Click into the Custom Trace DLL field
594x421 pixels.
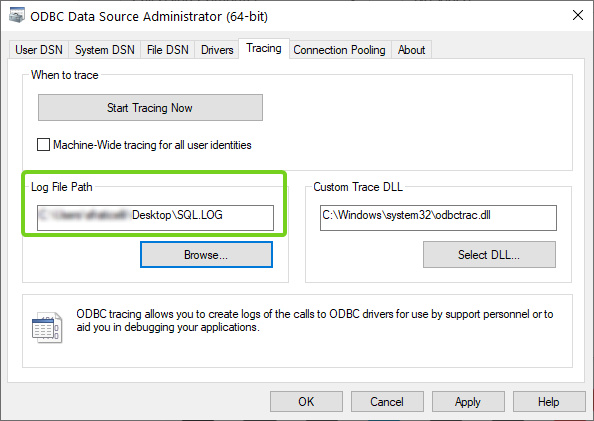(x=438, y=218)
